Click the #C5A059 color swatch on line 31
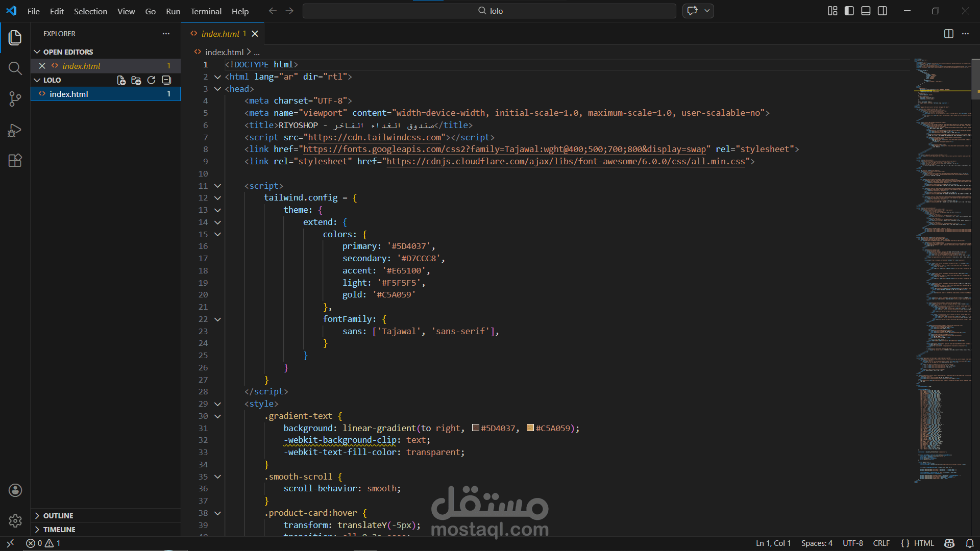This screenshot has width=980, height=551. 530,428
